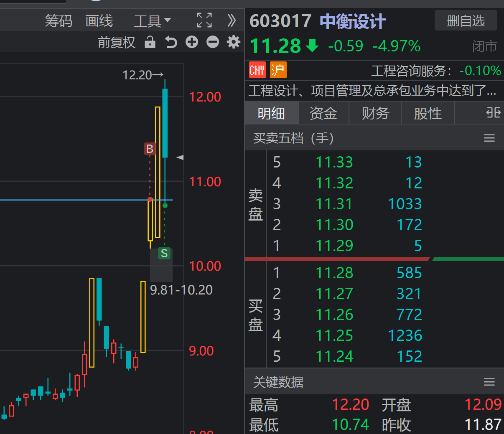Switch to the 股性 tab
Image resolution: width=504 pixels, height=434 pixels.
tap(428, 113)
